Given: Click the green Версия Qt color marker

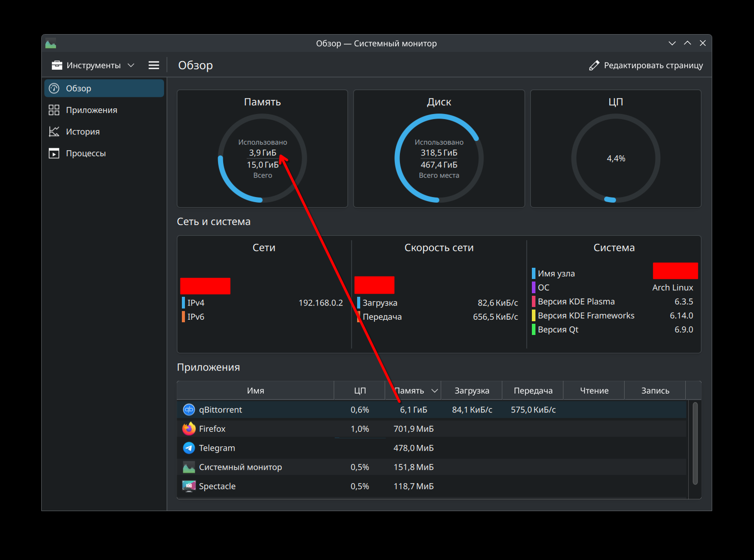Looking at the screenshot, I should (x=533, y=330).
